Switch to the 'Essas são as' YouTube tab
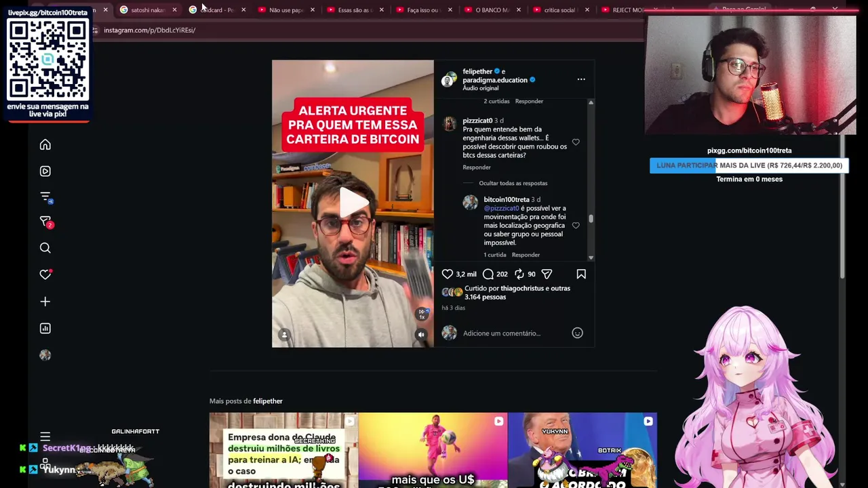The width and height of the screenshot is (868, 488). pos(355,9)
